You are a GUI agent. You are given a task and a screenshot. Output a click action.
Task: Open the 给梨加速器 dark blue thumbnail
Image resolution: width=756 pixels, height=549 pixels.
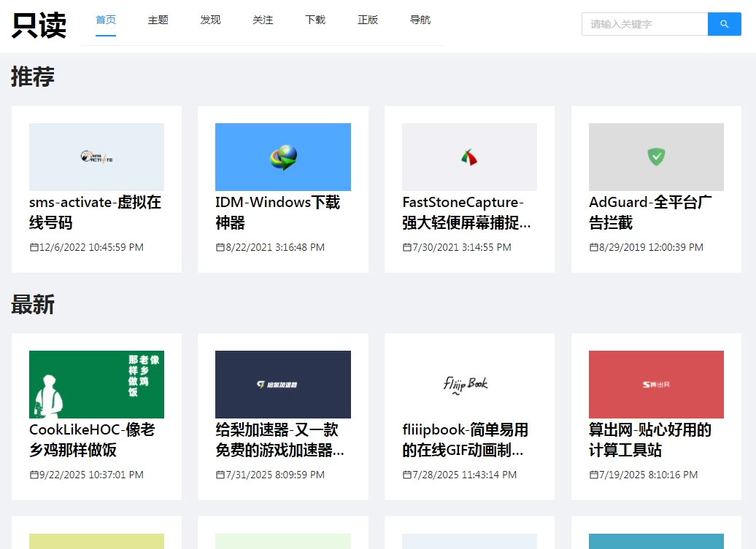pyautogui.click(x=283, y=384)
